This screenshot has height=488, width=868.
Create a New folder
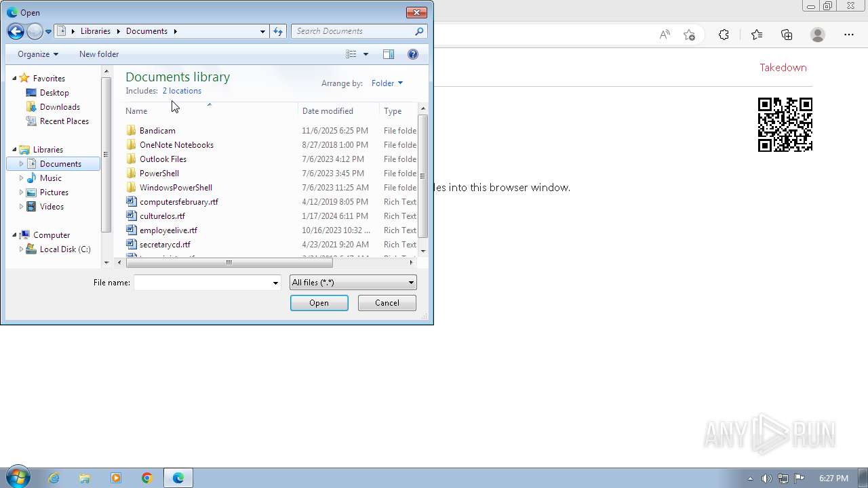tap(99, 54)
